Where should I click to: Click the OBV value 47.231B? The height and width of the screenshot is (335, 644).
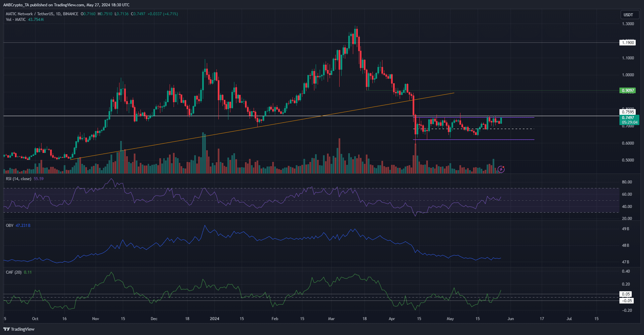23,226
